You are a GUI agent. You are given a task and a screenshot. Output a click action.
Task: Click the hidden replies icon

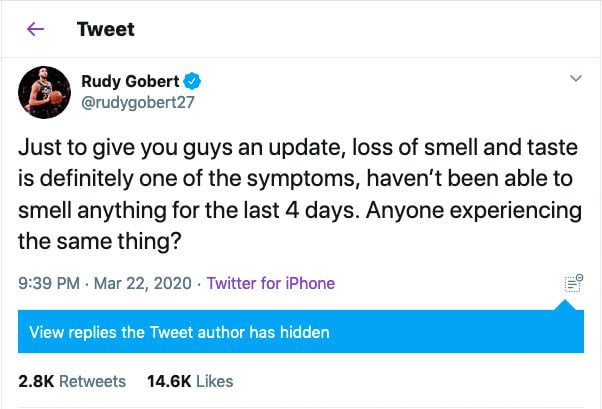click(574, 283)
